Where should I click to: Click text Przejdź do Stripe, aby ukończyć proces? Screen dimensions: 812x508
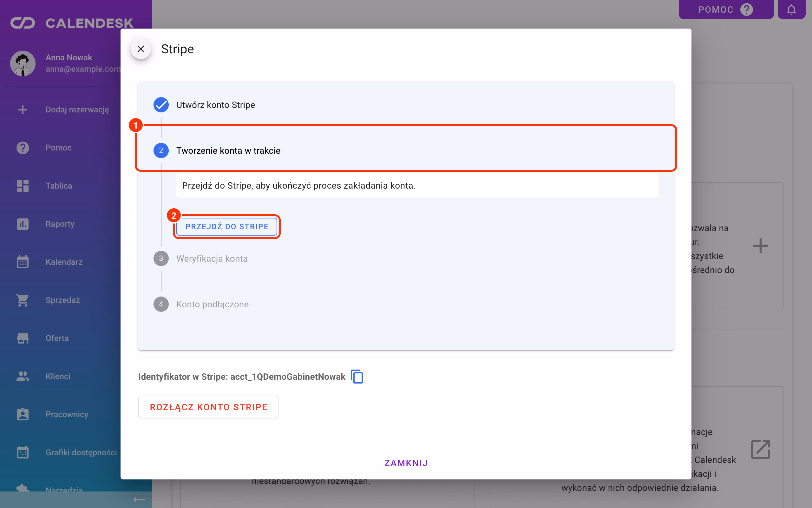(x=298, y=185)
